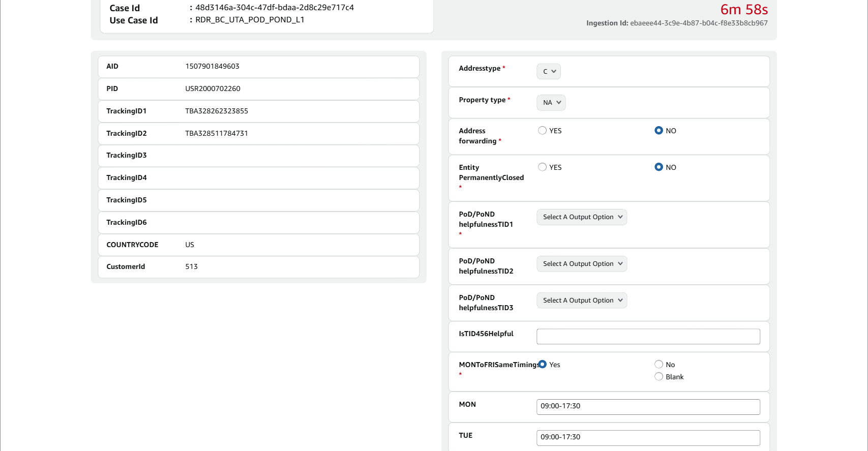Open the Addresstype dropdown
Image resolution: width=868 pixels, height=451 pixels.
[x=549, y=72]
